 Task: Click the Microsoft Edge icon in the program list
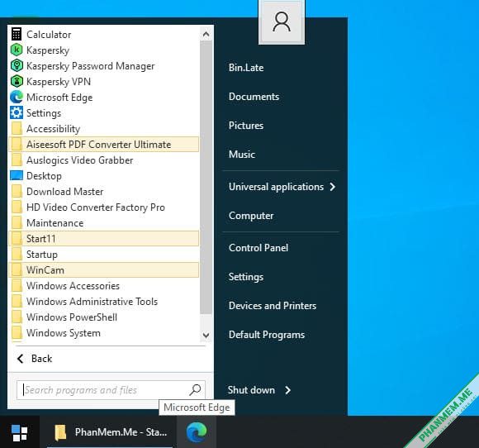point(17,97)
